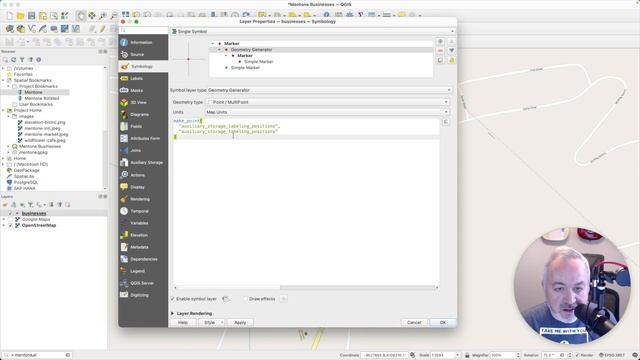This screenshot has height=360, width=640.
Task: Click the Joins tab icon
Action: pos(124,150)
